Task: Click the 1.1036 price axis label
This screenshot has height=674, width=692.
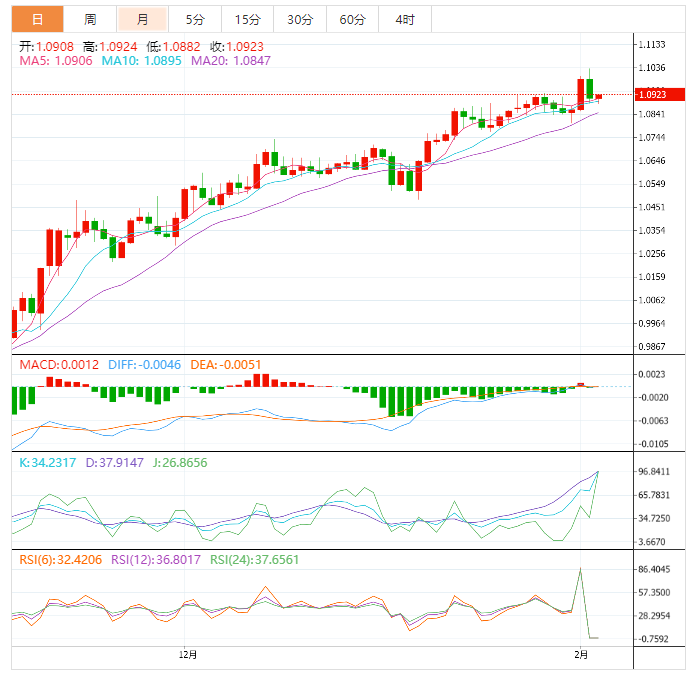Action: 652,68
